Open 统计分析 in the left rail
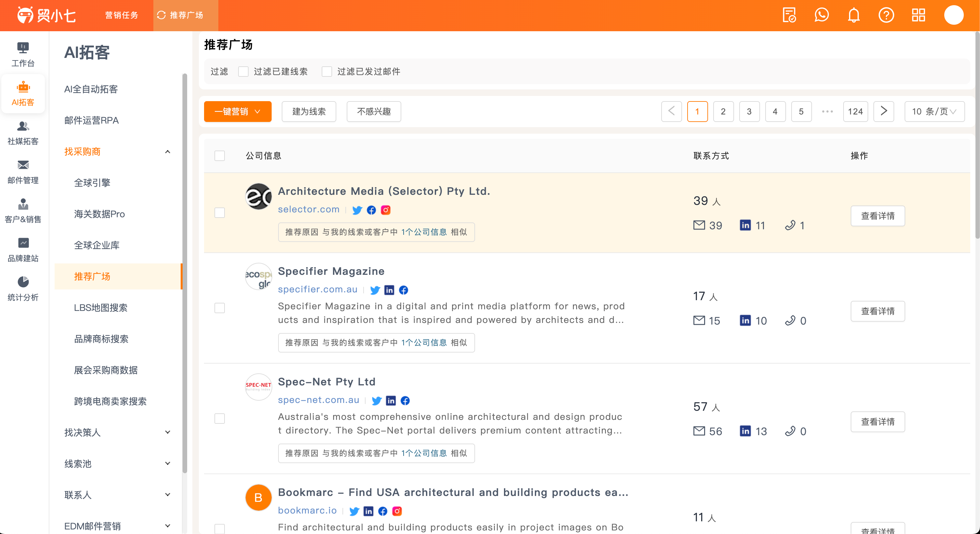The width and height of the screenshot is (980, 534). [x=23, y=289]
